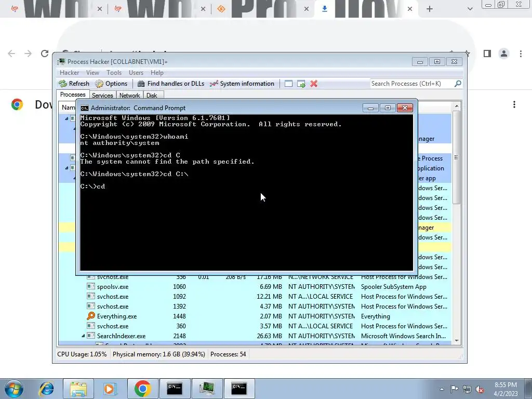Select the SearchIndexer.exe process name
The height and width of the screenshot is (399, 532).
(x=121, y=336)
